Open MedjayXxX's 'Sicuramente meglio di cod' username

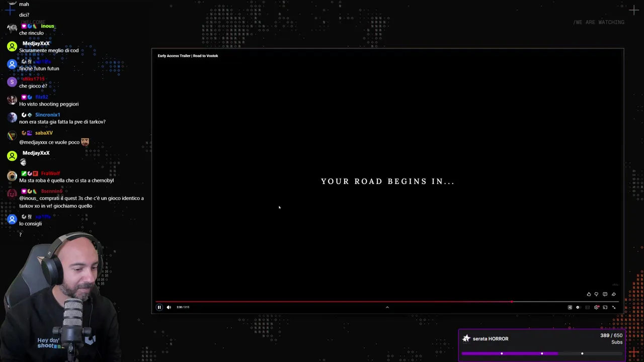(36, 43)
